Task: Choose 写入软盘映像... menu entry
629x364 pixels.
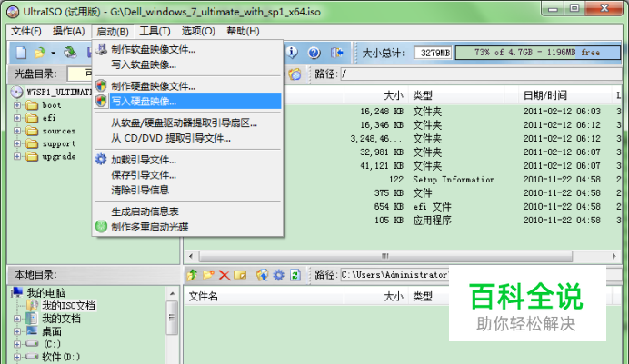Action: (188, 64)
